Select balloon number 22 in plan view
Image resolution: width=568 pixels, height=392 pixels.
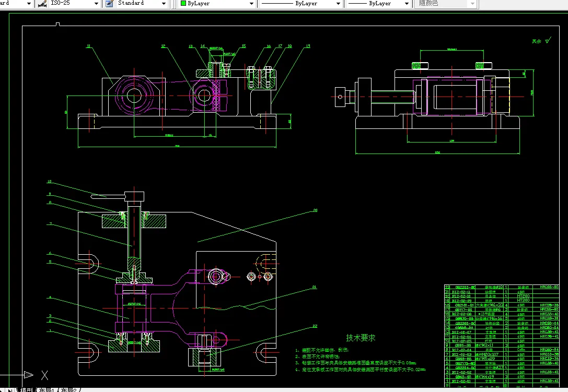click(315, 326)
